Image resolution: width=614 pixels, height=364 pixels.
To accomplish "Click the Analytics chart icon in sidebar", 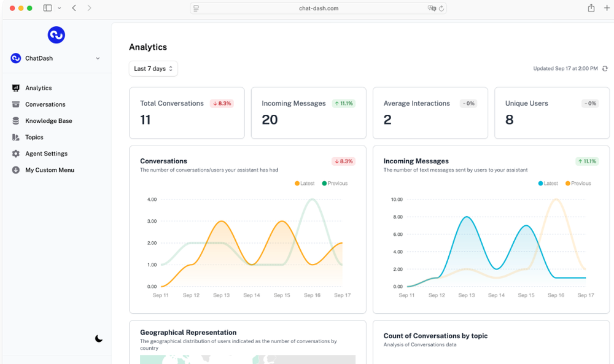I will pyautogui.click(x=16, y=88).
